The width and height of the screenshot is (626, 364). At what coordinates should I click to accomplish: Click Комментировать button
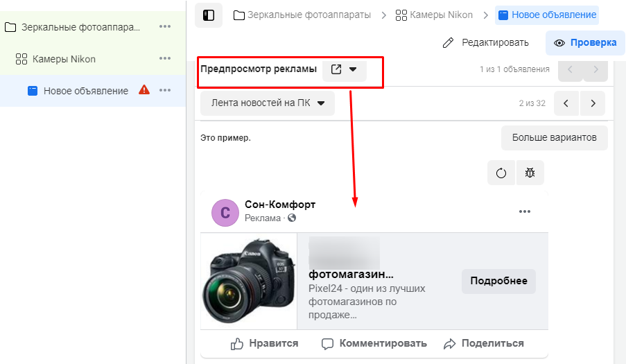click(x=374, y=343)
